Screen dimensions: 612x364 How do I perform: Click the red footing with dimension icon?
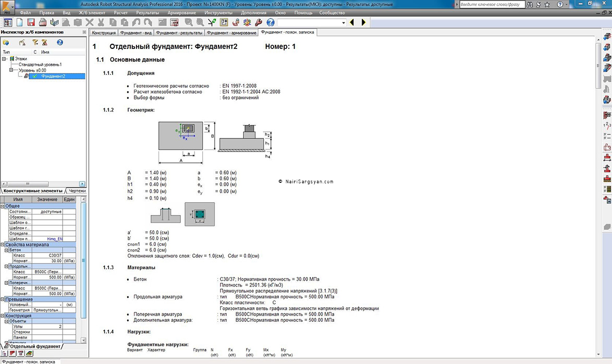(607, 157)
